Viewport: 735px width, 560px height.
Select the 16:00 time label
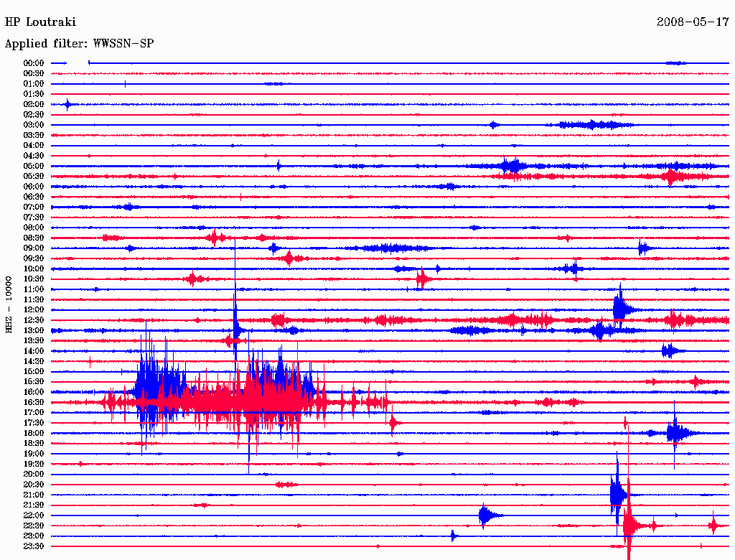point(34,392)
